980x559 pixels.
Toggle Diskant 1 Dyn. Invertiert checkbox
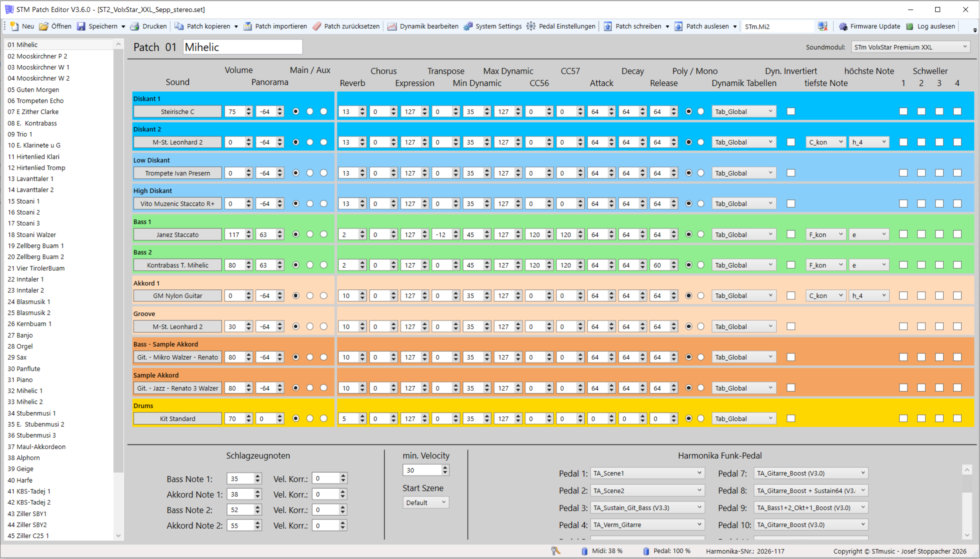[791, 111]
